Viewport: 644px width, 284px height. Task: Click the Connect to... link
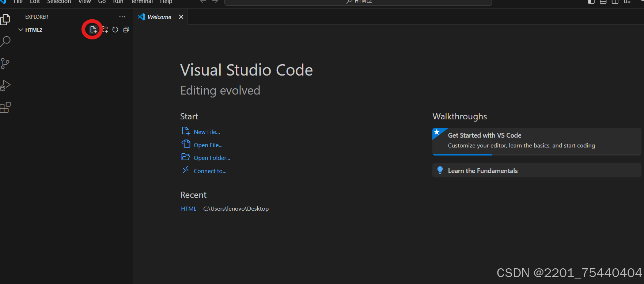click(210, 171)
